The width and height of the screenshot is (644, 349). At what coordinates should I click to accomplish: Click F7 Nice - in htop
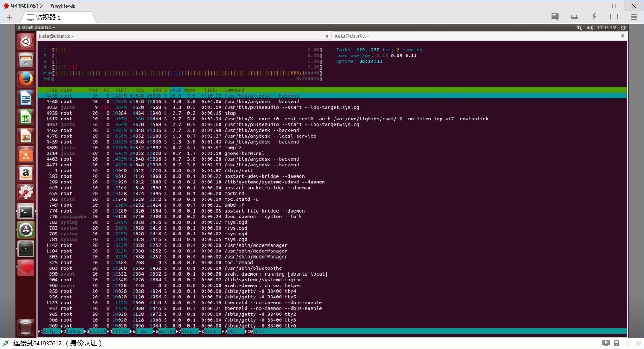click(x=186, y=332)
